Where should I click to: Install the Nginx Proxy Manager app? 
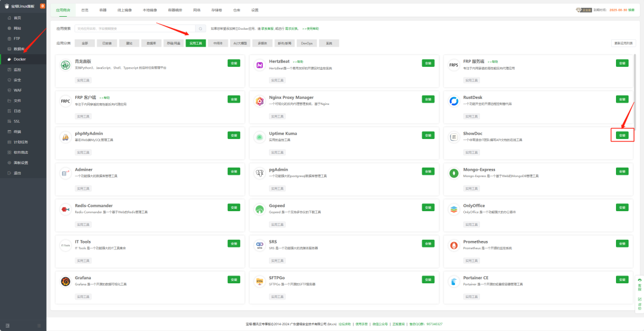[x=428, y=99]
